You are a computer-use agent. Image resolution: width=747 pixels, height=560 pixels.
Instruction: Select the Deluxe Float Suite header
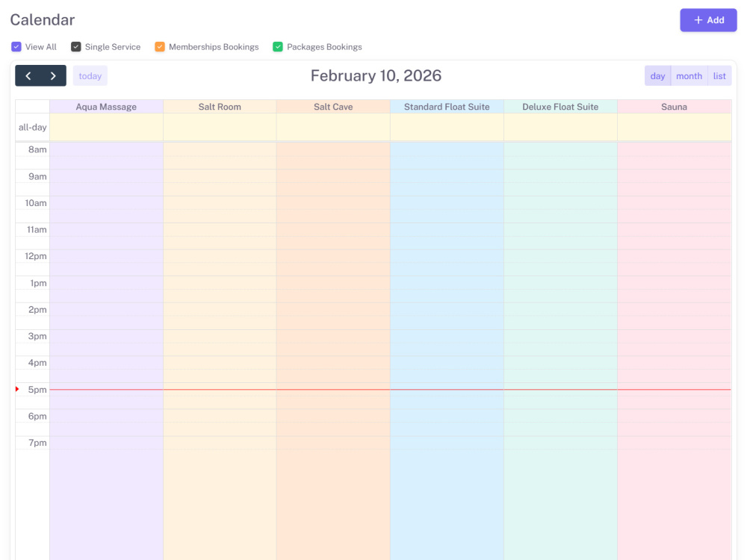(x=560, y=107)
